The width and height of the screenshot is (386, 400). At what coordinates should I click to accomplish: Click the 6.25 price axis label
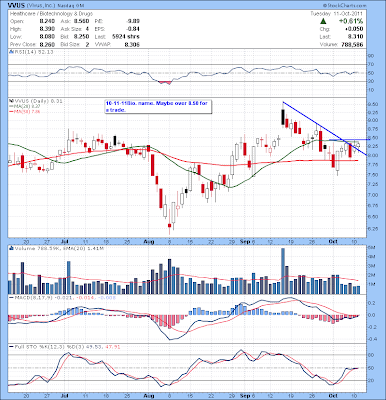pyautogui.click(x=373, y=229)
